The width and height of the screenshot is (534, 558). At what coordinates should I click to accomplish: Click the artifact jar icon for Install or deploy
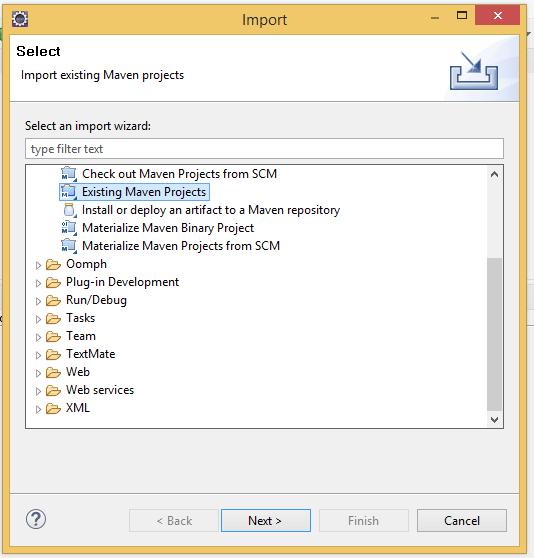pyautogui.click(x=69, y=210)
